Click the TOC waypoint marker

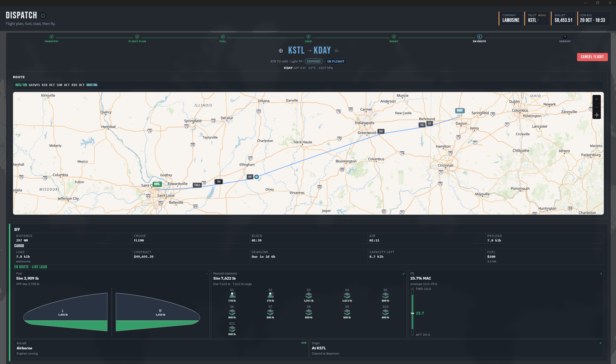click(x=219, y=181)
